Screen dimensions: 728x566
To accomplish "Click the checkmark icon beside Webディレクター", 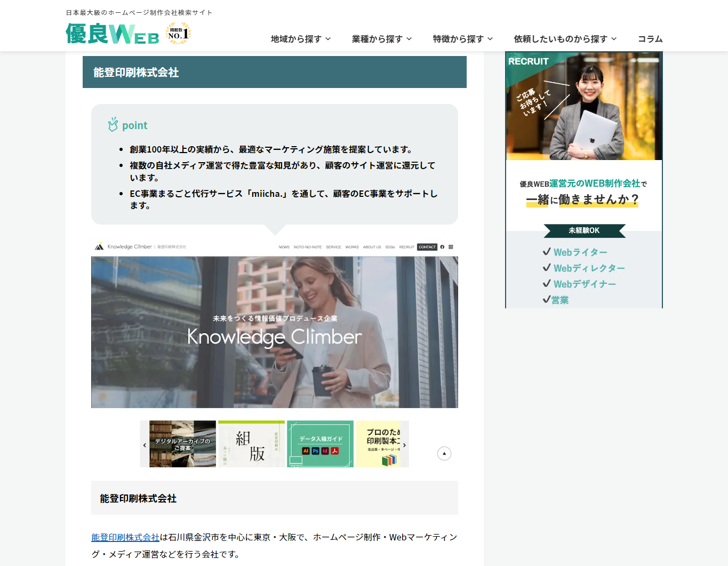I will point(547,268).
